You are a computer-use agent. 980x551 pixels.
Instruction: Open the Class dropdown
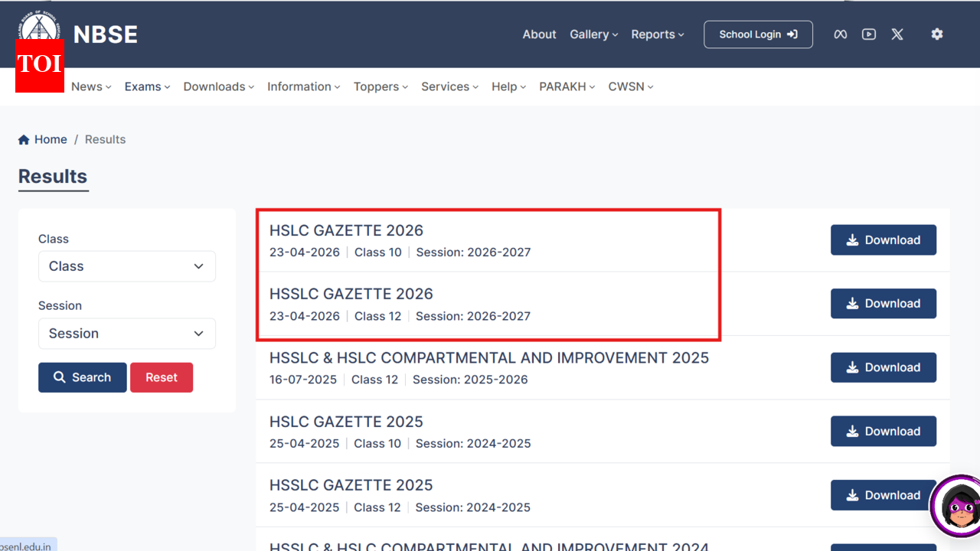[x=126, y=266]
